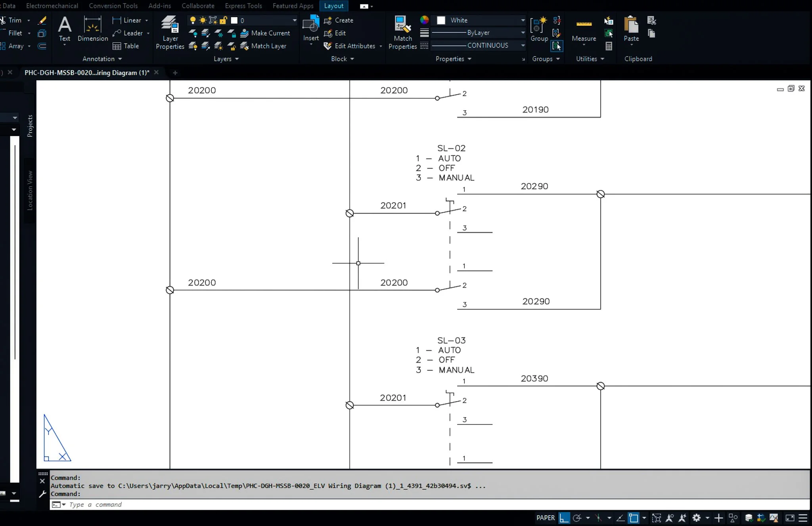Open the Collaborate ribbon tab
The height and width of the screenshot is (526, 812).
pyautogui.click(x=198, y=6)
